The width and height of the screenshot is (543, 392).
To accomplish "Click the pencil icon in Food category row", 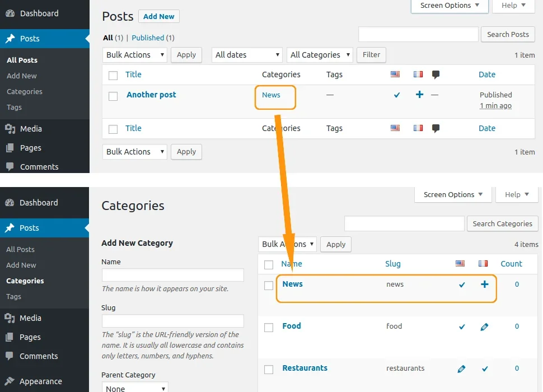I will [484, 326].
